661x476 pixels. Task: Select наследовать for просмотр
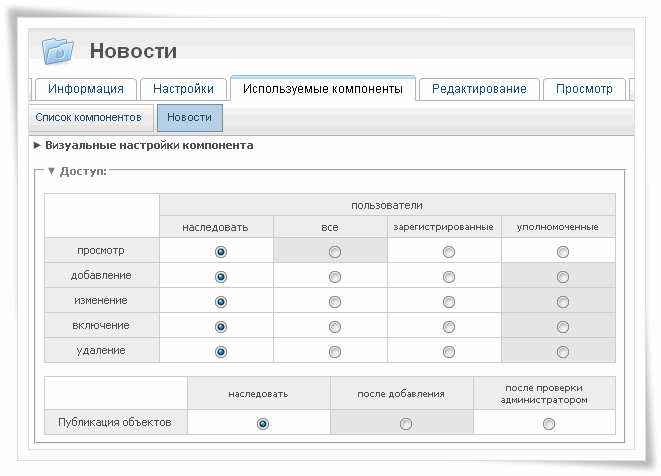[x=221, y=252]
